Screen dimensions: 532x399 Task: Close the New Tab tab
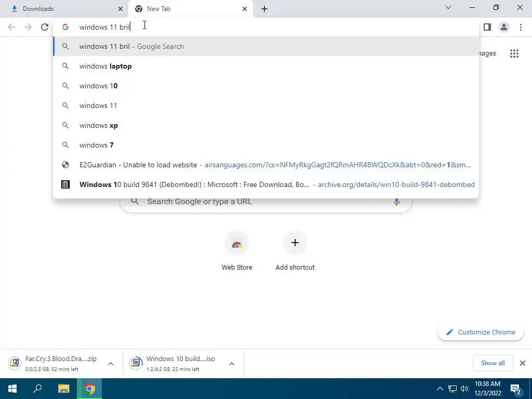coord(245,9)
